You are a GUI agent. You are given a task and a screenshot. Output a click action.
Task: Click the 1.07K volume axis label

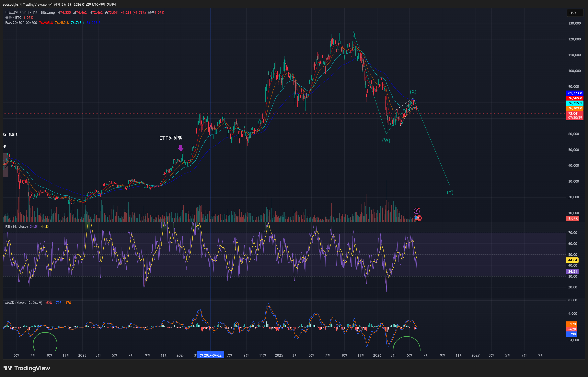point(573,218)
